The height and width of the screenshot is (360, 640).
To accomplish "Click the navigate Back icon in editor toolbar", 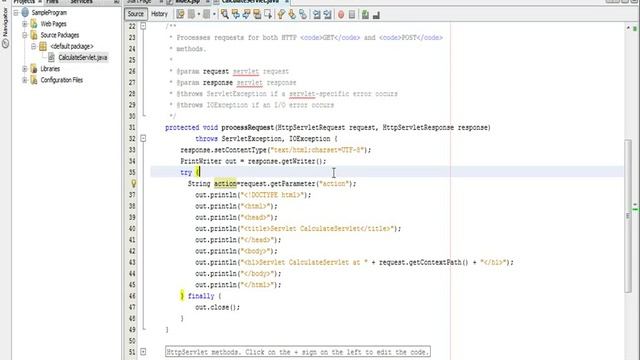I will click(x=191, y=14).
